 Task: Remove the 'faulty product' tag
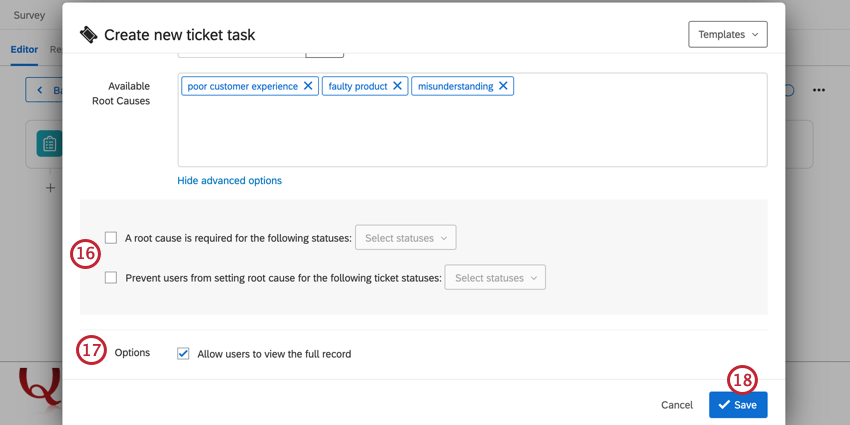(398, 86)
